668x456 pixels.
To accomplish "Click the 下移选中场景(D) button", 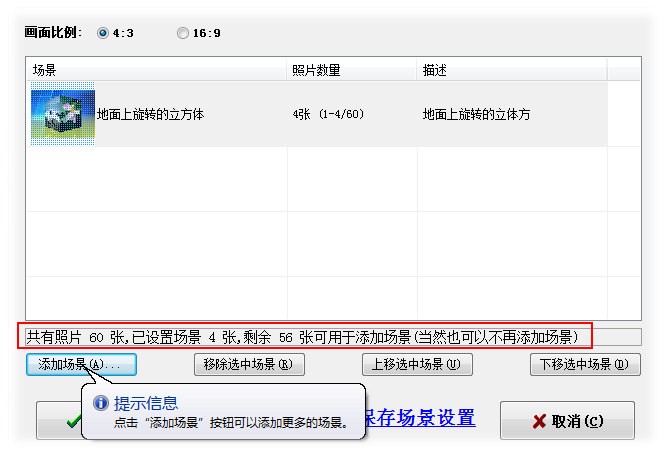I will tap(585, 364).
